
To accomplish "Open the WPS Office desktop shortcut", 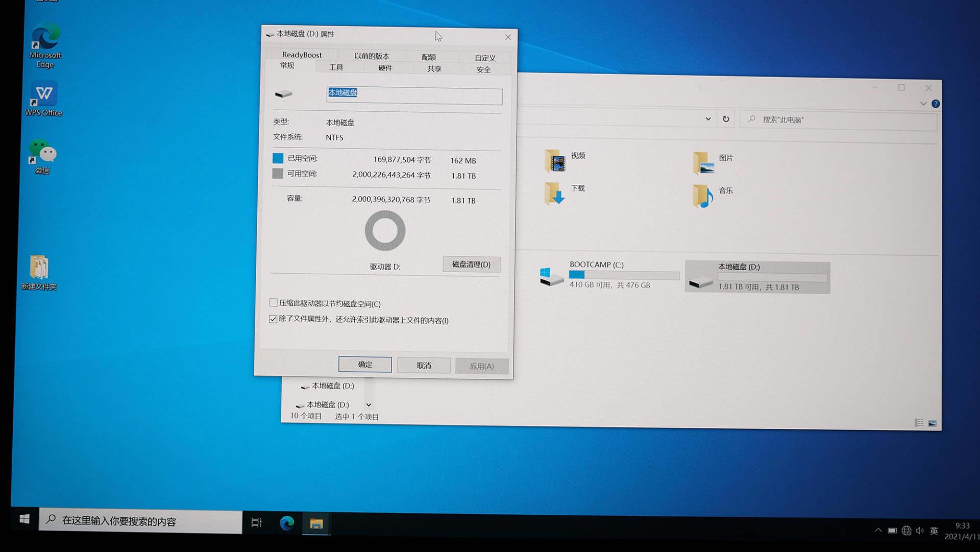I will coord(44,99).
